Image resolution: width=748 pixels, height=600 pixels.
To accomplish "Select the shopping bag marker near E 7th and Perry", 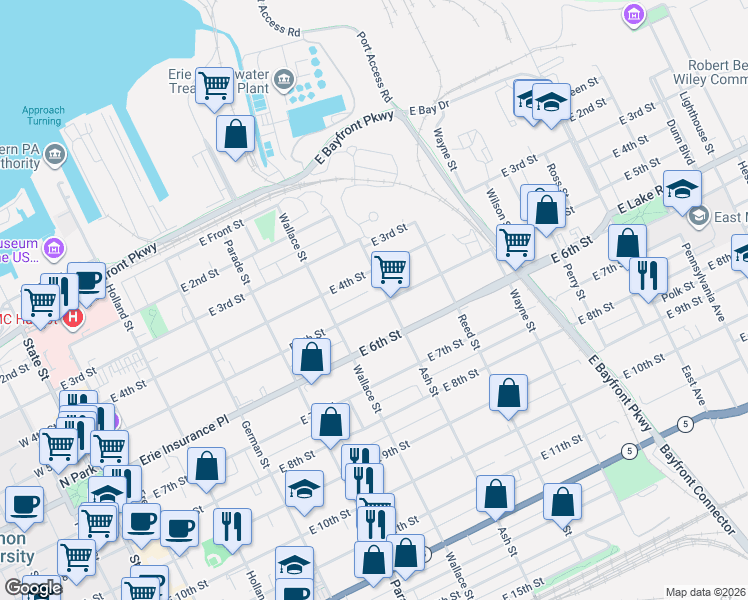I will point(627,247).
